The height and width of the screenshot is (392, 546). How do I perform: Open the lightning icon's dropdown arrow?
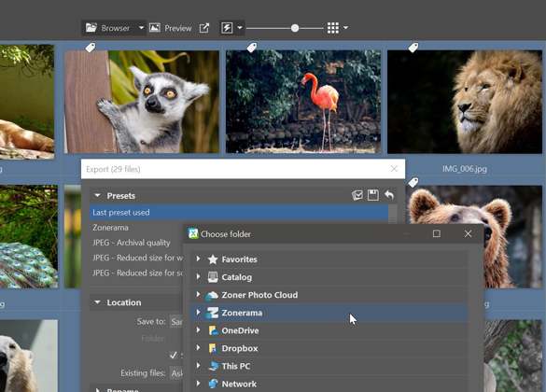click(240, 28)
